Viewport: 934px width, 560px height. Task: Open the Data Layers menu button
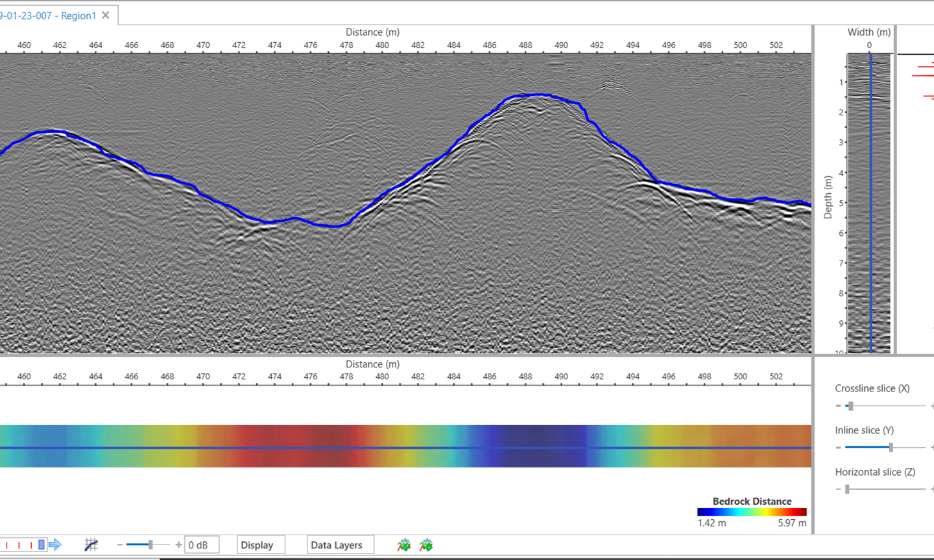pos(340,545)
